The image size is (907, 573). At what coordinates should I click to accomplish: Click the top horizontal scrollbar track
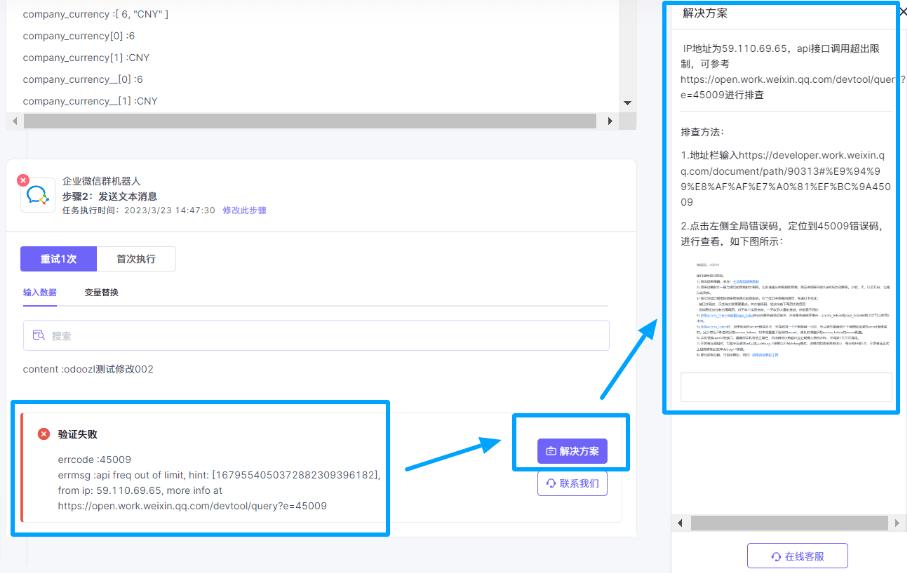click(310, 121)
